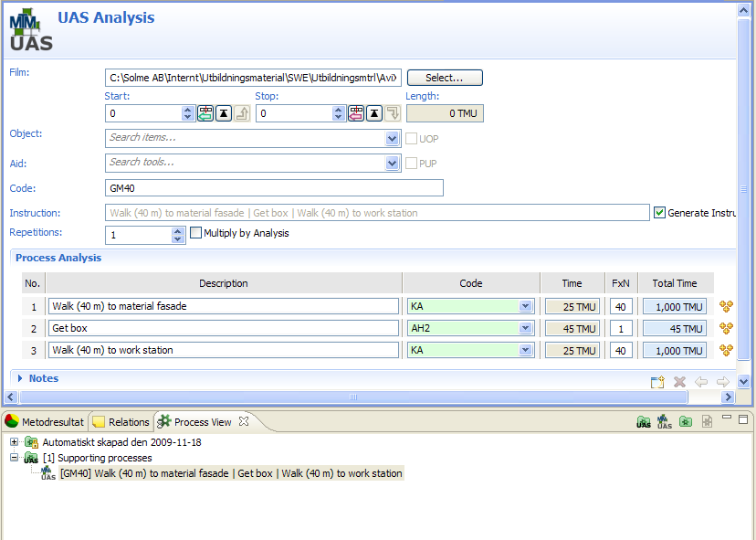
Task: Click the new UAS analysis icon in Process View toolbar
Action: point(665,421)
